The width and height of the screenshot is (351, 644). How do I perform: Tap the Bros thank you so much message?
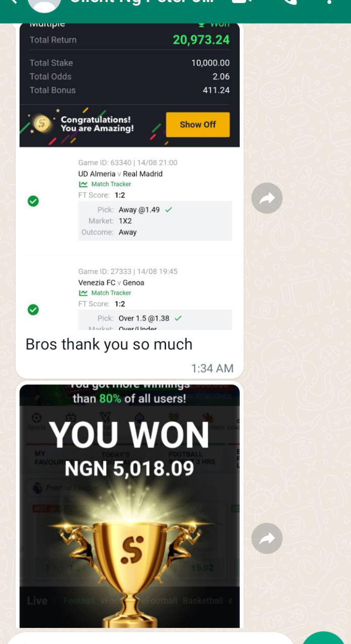[x=109, y=344]
